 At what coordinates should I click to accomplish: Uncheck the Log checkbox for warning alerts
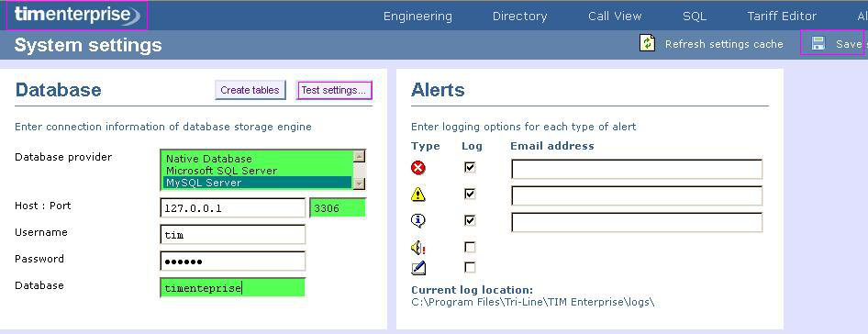click(x=470, y=194)
